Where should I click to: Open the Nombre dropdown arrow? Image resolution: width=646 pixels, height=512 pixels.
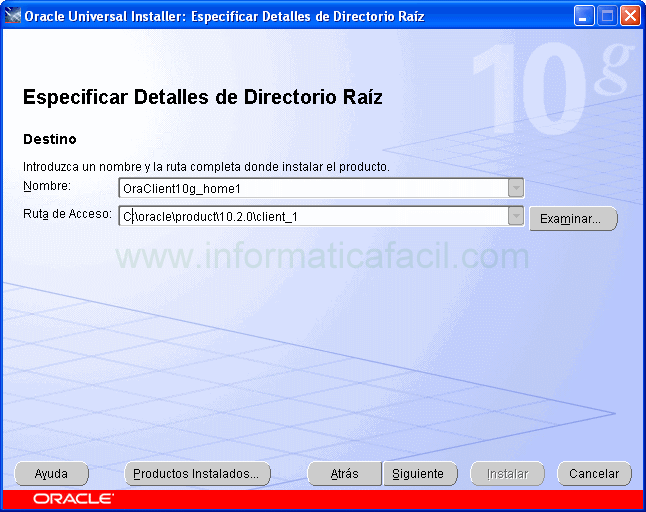coord(516,188)
